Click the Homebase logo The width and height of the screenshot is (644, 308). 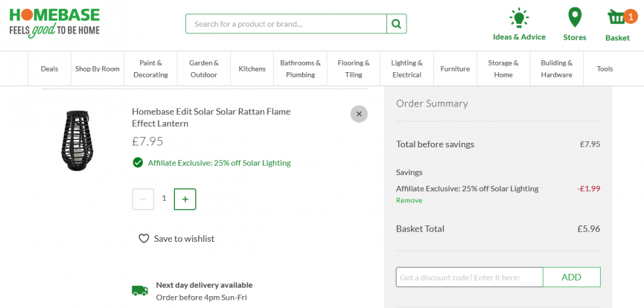coord(54,22)
